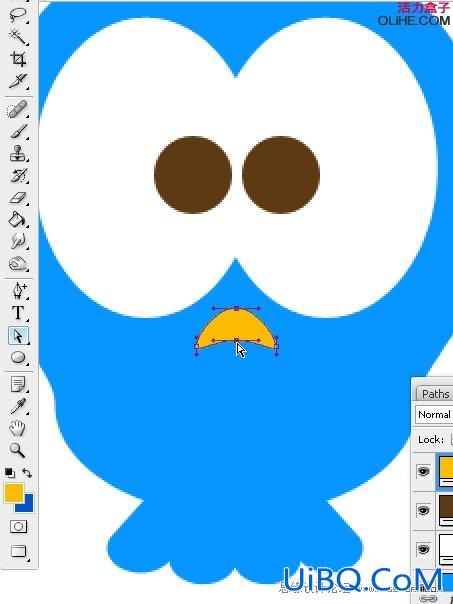Select the Clone Stamp tool
Viewport: 453px width, 604px height.
pyautogui.click(x=18, y=153)
